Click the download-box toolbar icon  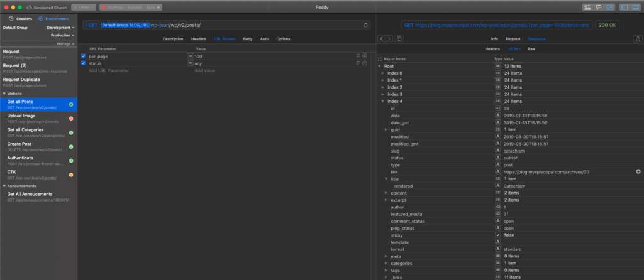pyautogui.click(x=610, y=8)
